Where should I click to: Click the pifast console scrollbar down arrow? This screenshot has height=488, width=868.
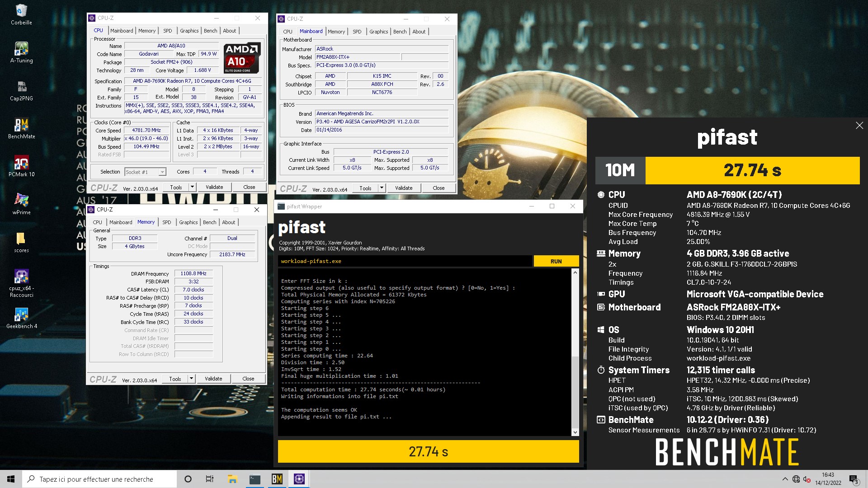coord(575,432)
